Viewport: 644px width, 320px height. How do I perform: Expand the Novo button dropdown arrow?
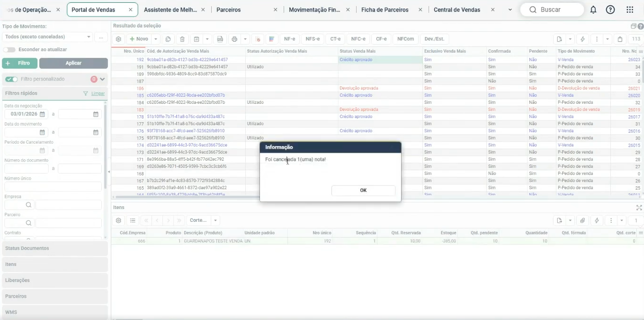pyautogui.click(x=156, y=39)
